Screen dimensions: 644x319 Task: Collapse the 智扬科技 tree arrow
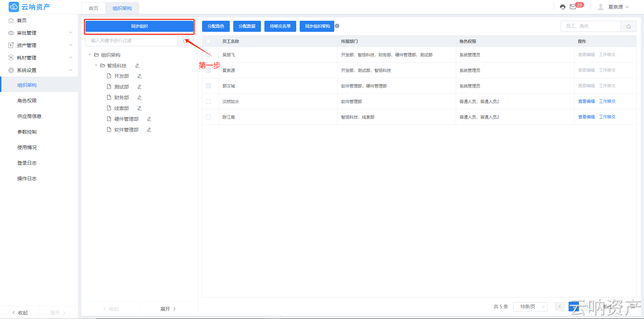pyautogui.click(x=96, y=66)
